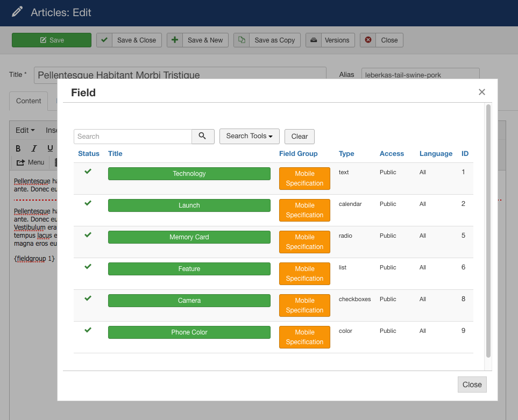Viewport: 518px width, 420px height.
Task: Sort fields by the Title column header
Action: coord(115,153)
